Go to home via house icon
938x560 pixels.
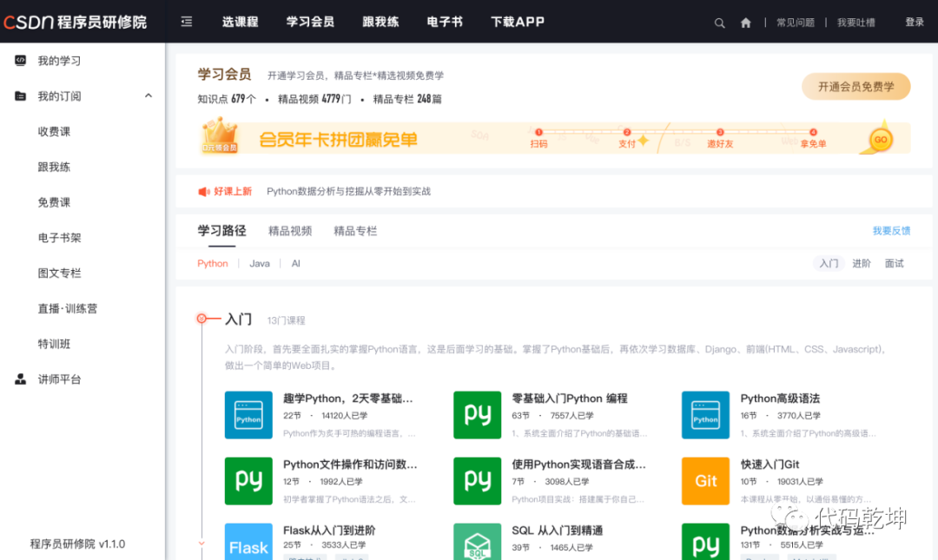[x=745, y=23]
